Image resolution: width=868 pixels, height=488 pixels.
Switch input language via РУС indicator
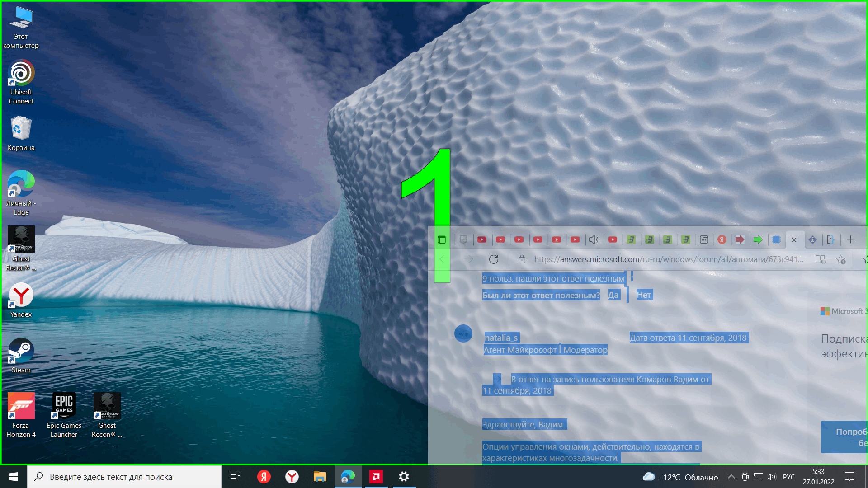(789, 477)
